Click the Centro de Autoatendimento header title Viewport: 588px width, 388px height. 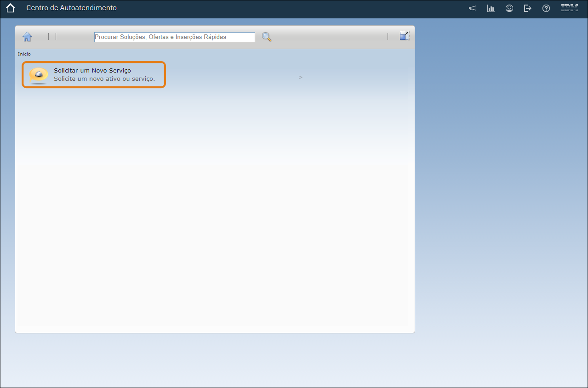tap(71, 8)
